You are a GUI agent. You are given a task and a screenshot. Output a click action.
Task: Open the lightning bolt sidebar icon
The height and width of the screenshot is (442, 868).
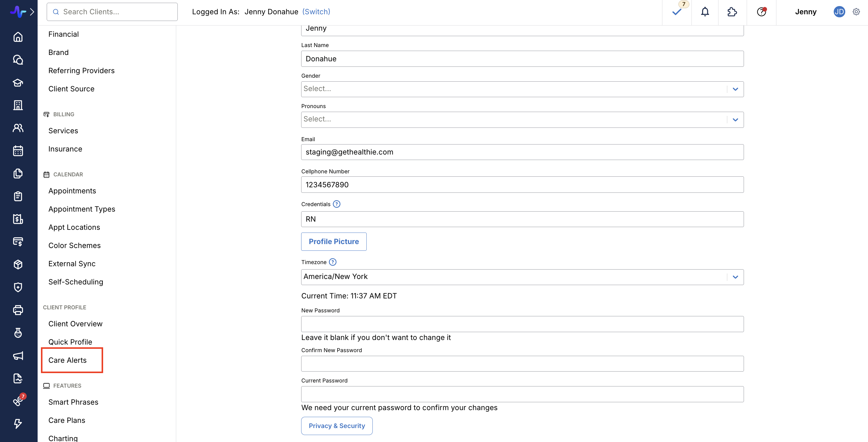[x=18, y=423]
